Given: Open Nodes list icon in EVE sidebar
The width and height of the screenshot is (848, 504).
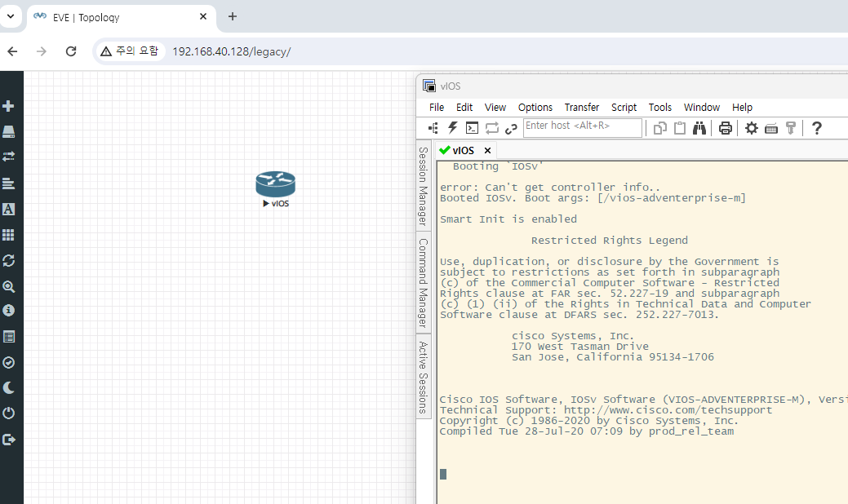Looking at the screenshot, I should click(8, 131).
